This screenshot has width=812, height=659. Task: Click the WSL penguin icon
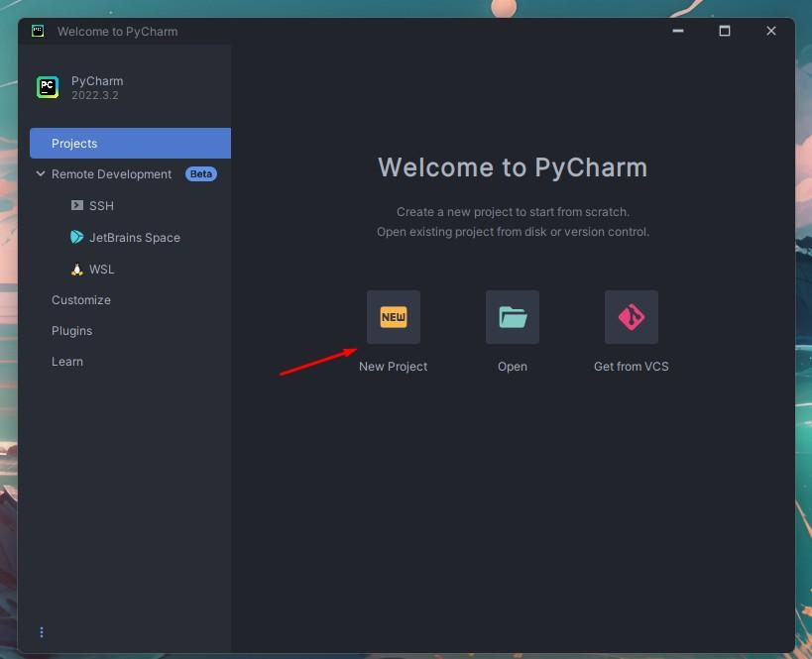point(77,270)
